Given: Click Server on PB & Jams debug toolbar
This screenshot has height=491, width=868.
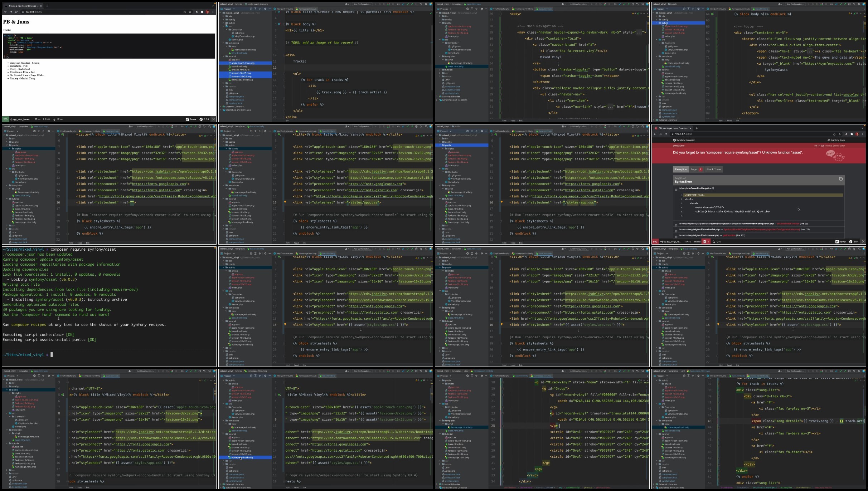Looking at the screenshot, I should point(191,119).
